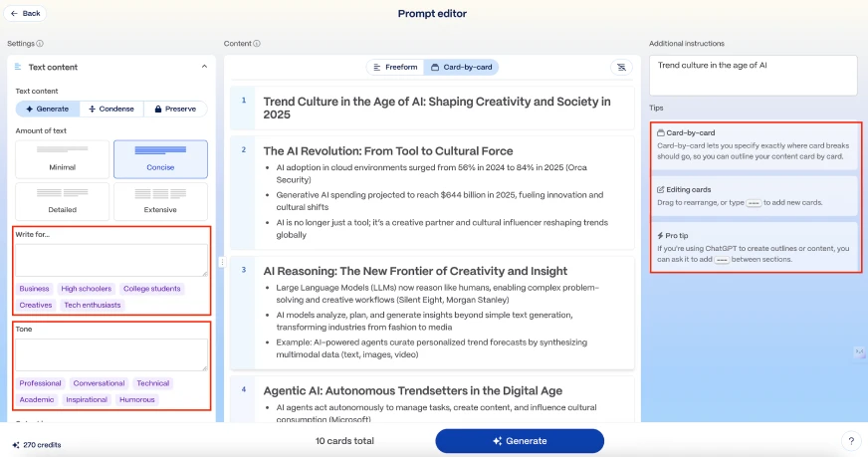Viewport: 868px width, 457px height.
Task: Select Preserve text content mode
Action: (175, 109)
